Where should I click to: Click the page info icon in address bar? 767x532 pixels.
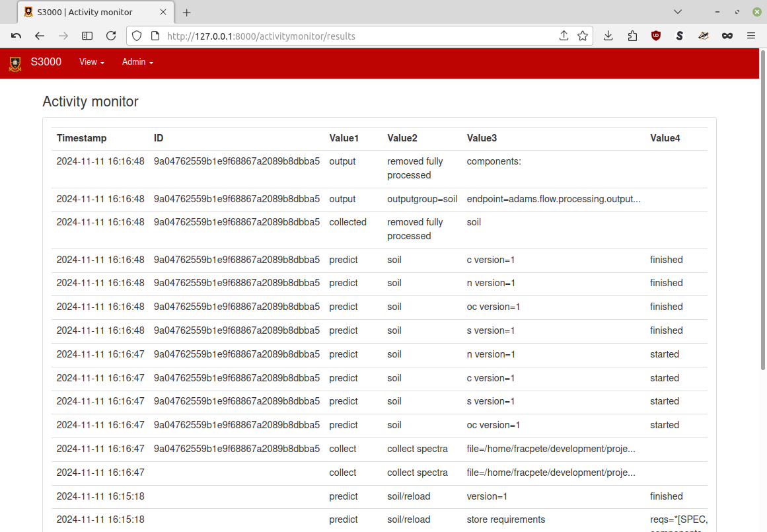click(x=155, y=36)
